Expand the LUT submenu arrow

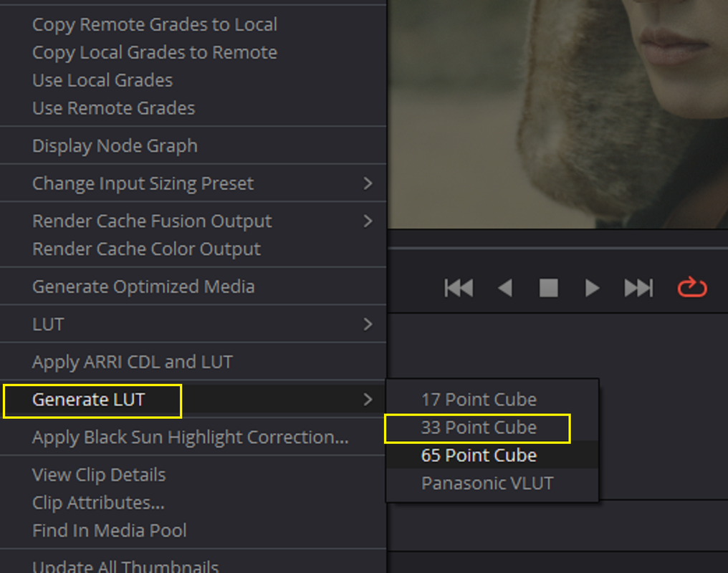click(x=368, y=324)
